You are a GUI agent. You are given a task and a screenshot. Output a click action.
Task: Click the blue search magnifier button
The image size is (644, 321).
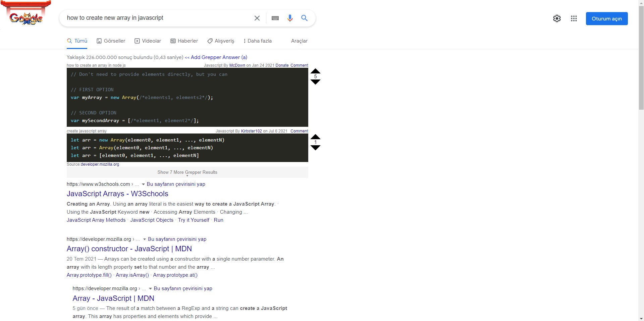[304, 18]
